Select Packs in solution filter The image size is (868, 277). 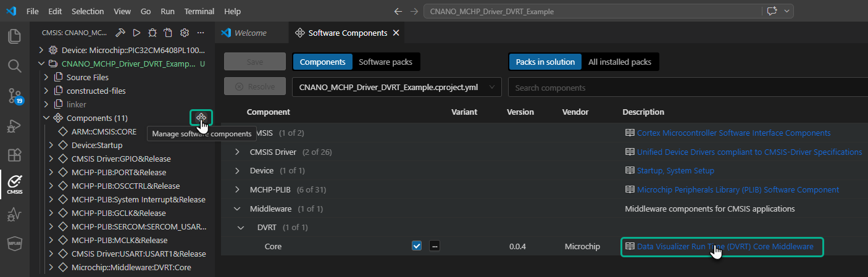(545, 62)
